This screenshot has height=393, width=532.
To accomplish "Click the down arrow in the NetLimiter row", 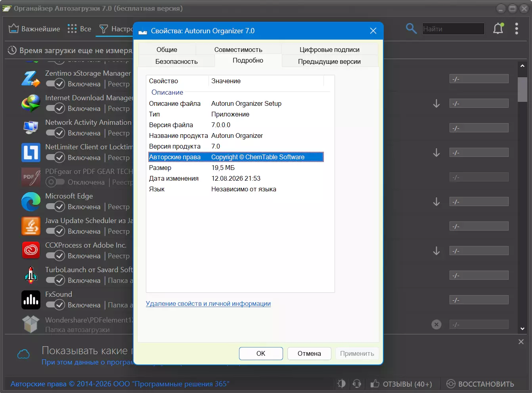I will click(x=436, y=153).
